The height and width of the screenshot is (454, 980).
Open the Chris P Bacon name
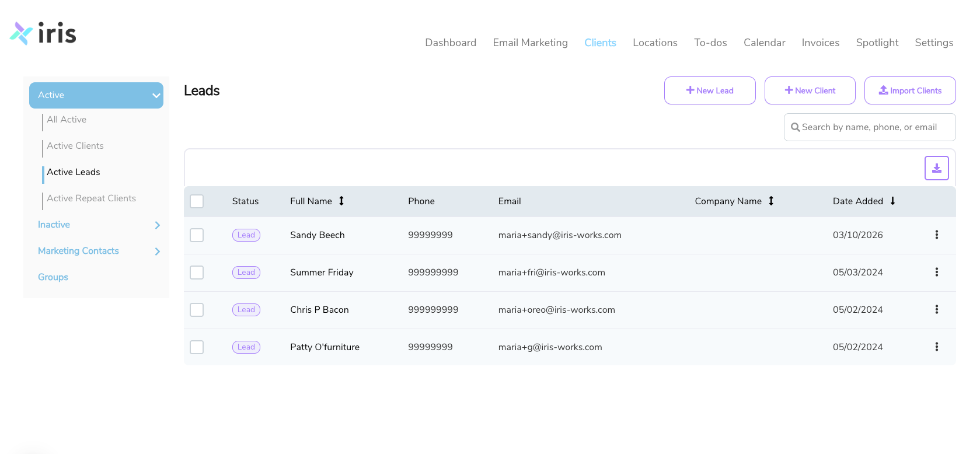[319, 310]
